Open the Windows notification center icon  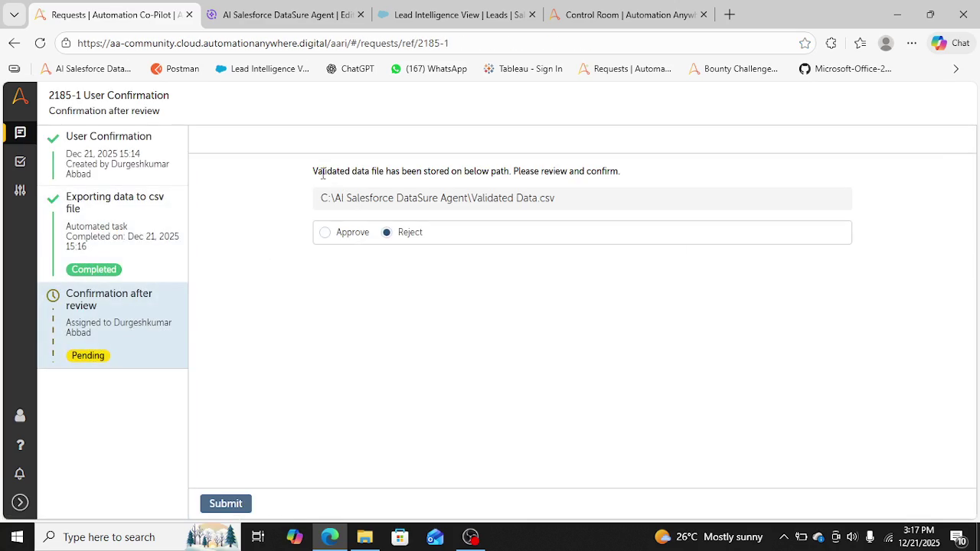tap(959, 536)
